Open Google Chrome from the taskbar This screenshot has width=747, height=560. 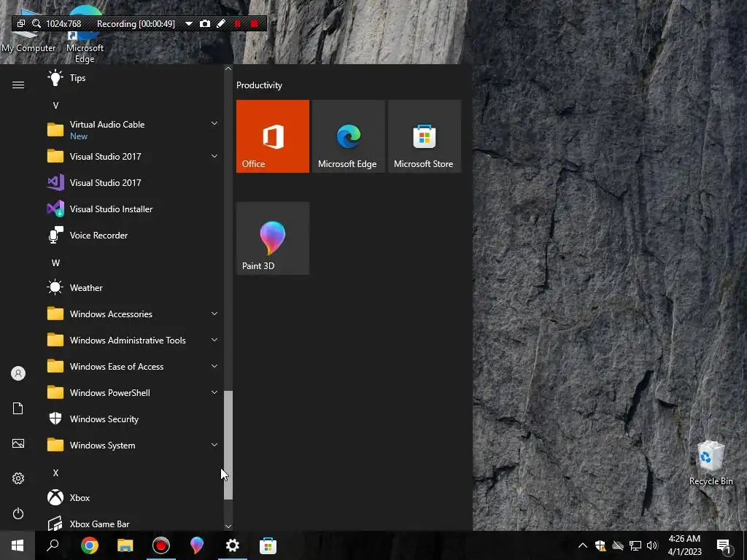tap(90, 545)
